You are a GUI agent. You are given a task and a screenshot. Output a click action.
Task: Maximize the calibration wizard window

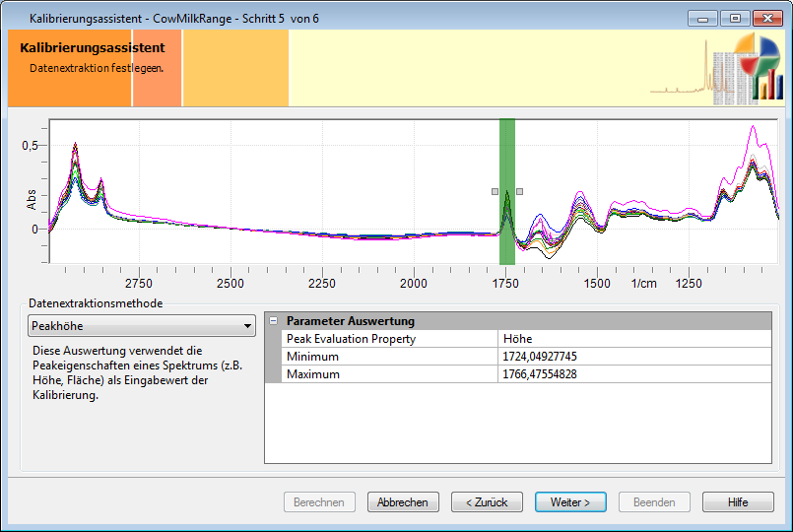click(734, 18)
